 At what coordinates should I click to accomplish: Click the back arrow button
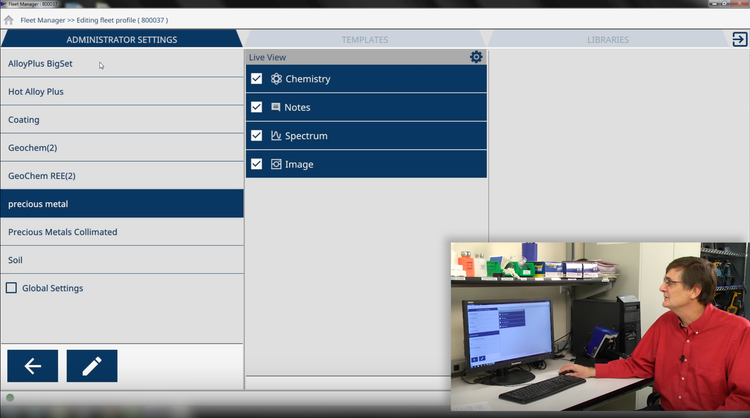32,366
